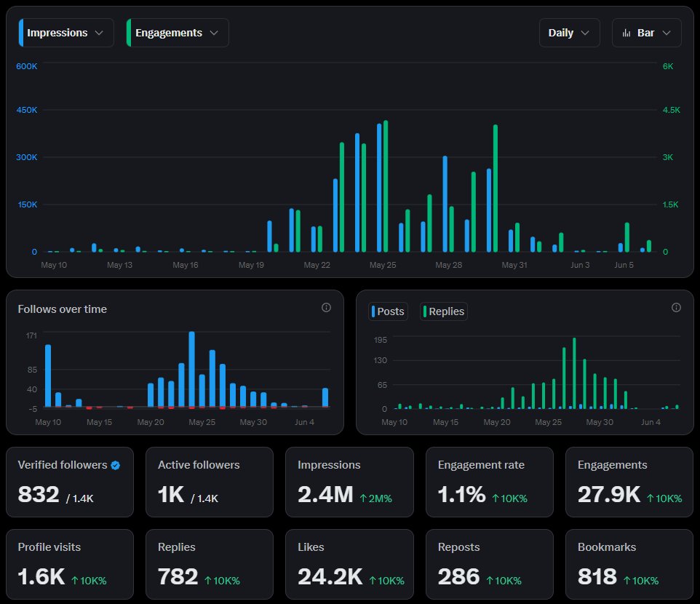This screenshot has height=604, width=700.
Task: Click the 'Follows over time' heading
Action: pos(62,309)
